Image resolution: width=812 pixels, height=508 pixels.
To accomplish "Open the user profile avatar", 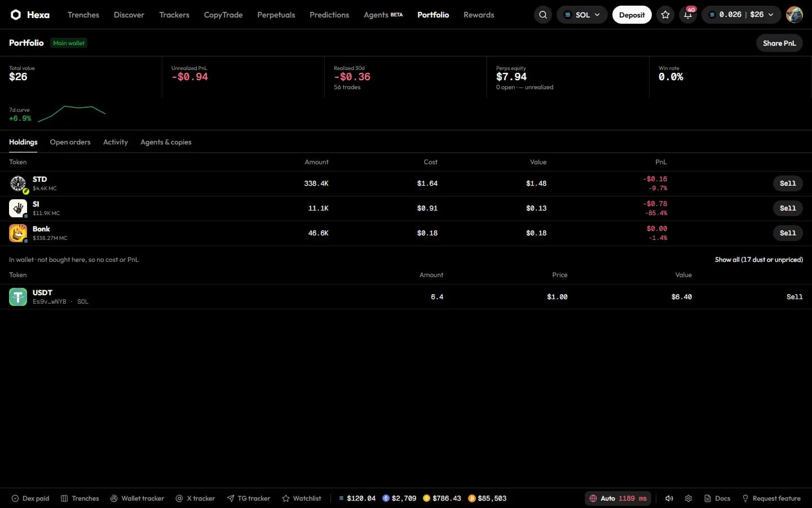I will (x=795, y=15).
